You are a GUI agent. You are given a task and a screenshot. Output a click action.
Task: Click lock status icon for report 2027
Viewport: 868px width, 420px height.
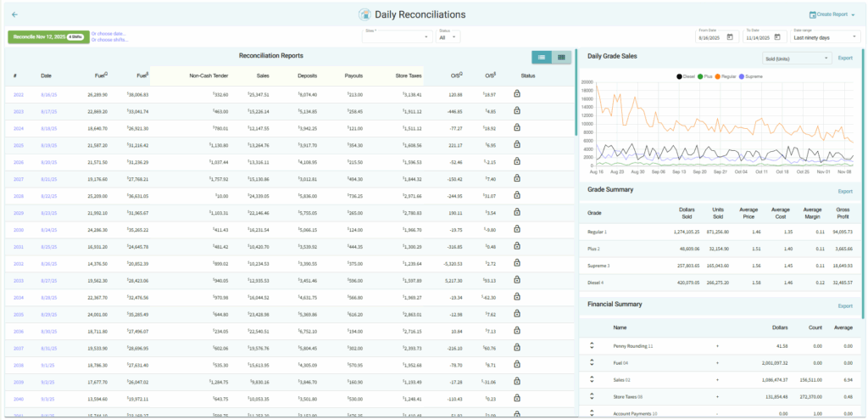[516, 179]
